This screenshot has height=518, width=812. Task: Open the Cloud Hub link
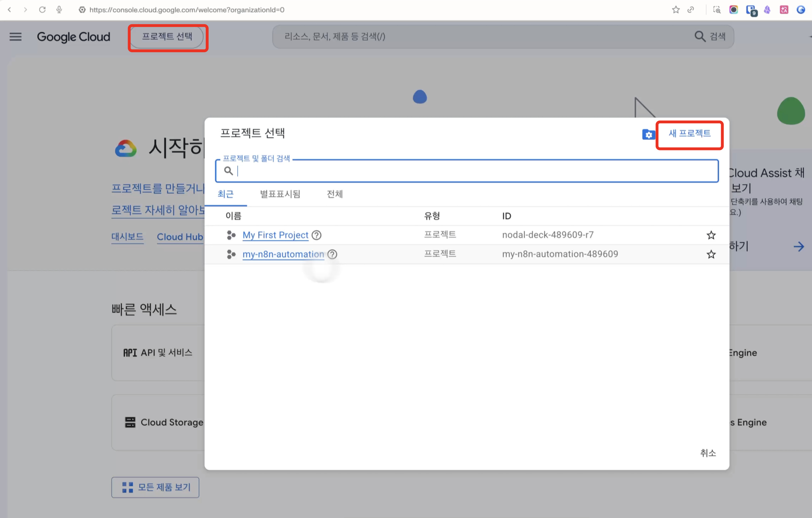point(180,237)
